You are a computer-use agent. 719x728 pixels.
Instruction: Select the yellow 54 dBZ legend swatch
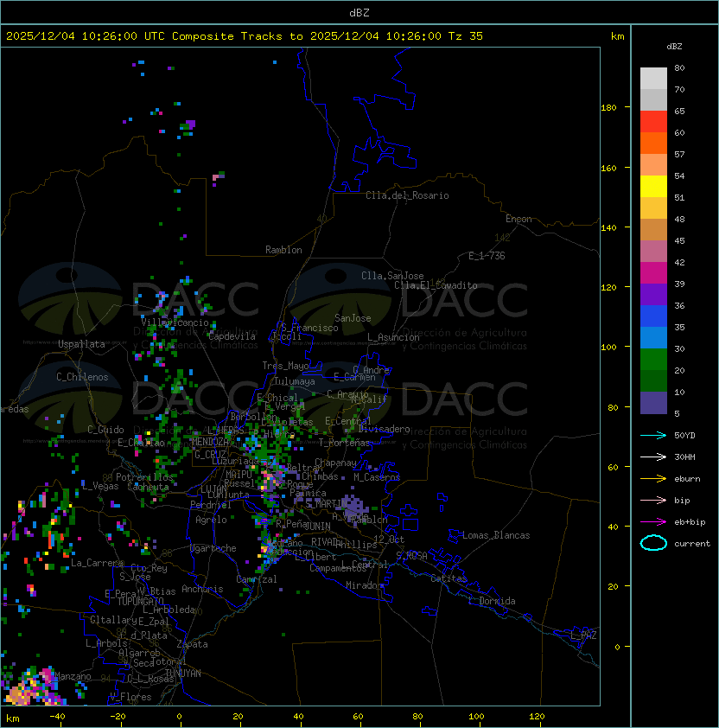point(653,186)
